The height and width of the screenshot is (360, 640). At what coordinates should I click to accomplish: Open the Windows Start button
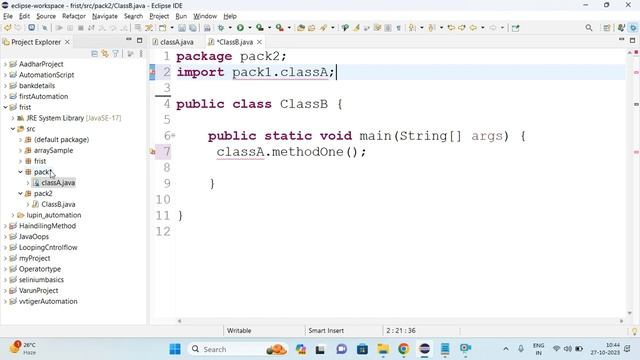(x=175, y=349)
